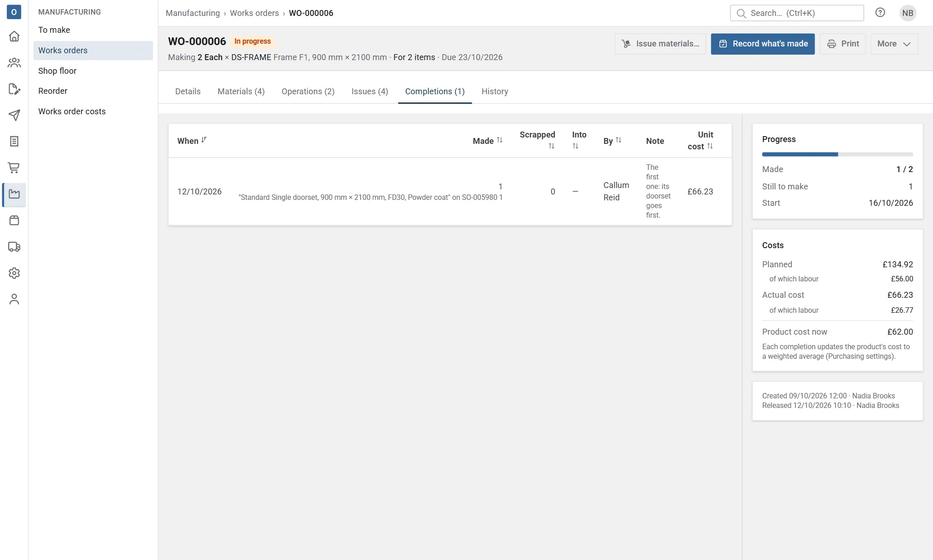This screenshot has height=560, width=933.
Task: Open the NB user avatar
Action: pyautogui.click(x=908, y=13)
